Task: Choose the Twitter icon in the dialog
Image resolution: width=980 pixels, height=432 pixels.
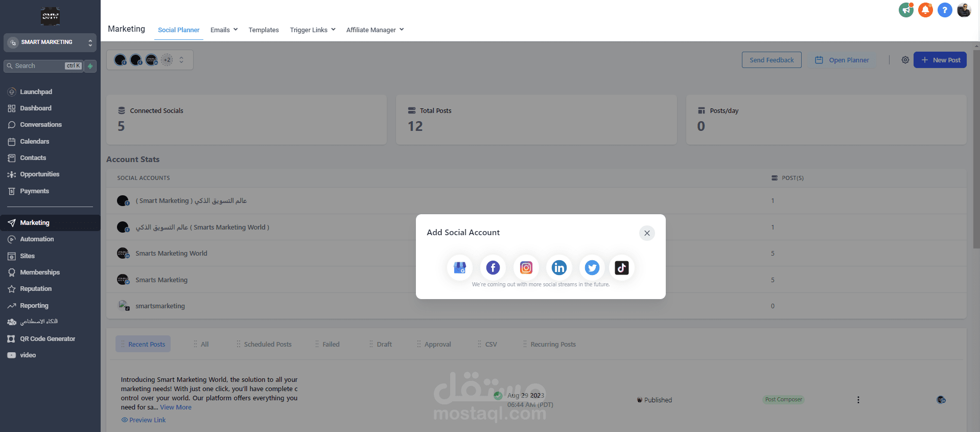Action: 592,267
